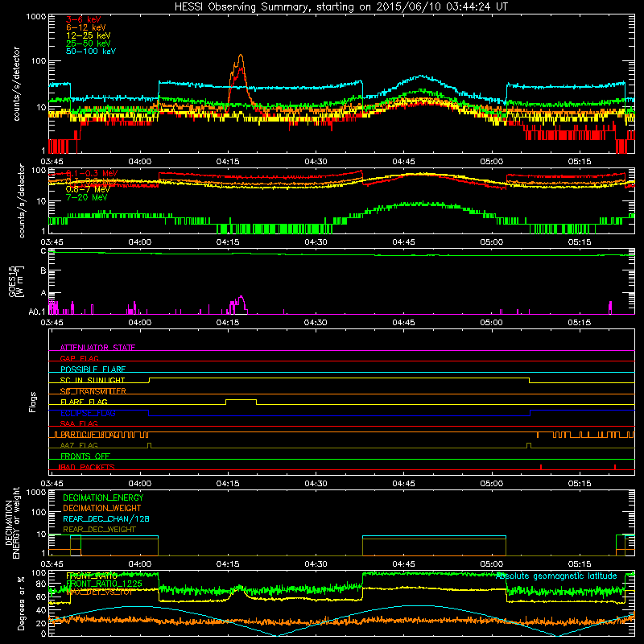The image size is (644, 644).
Task: Click the Flags vertical axis title
Action: click(x=32, y=402)
